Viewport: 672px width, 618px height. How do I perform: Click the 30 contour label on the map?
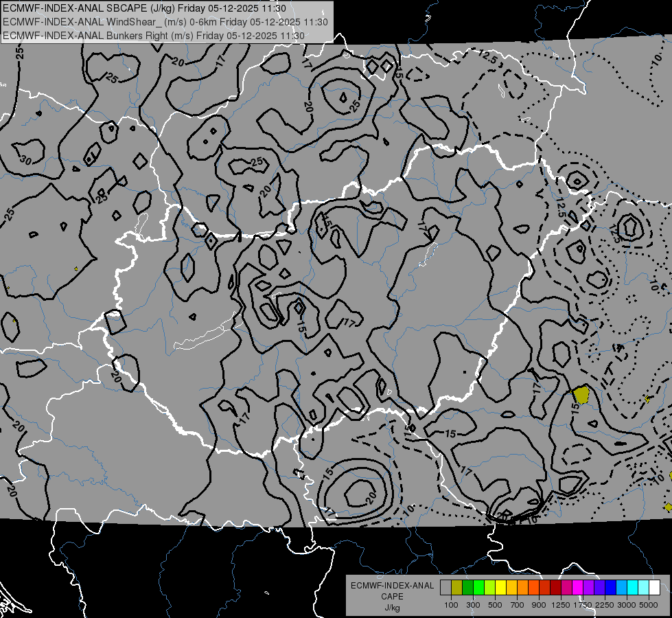[25, 160]
